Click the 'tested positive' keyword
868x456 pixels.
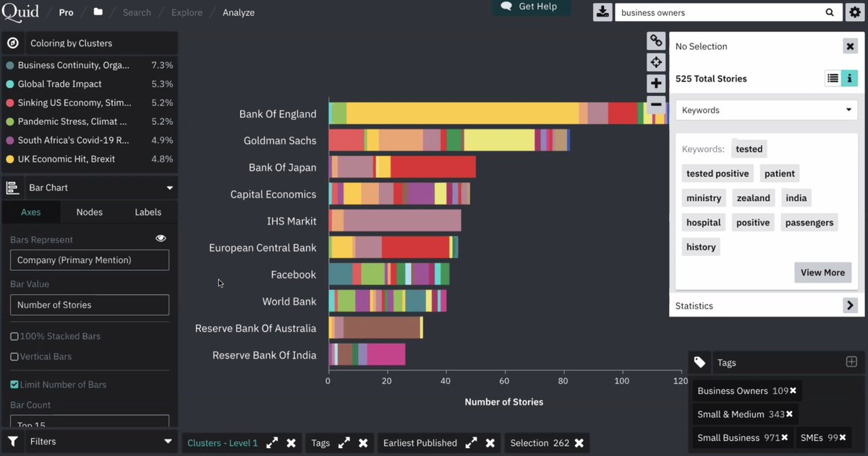click(718, 173)
